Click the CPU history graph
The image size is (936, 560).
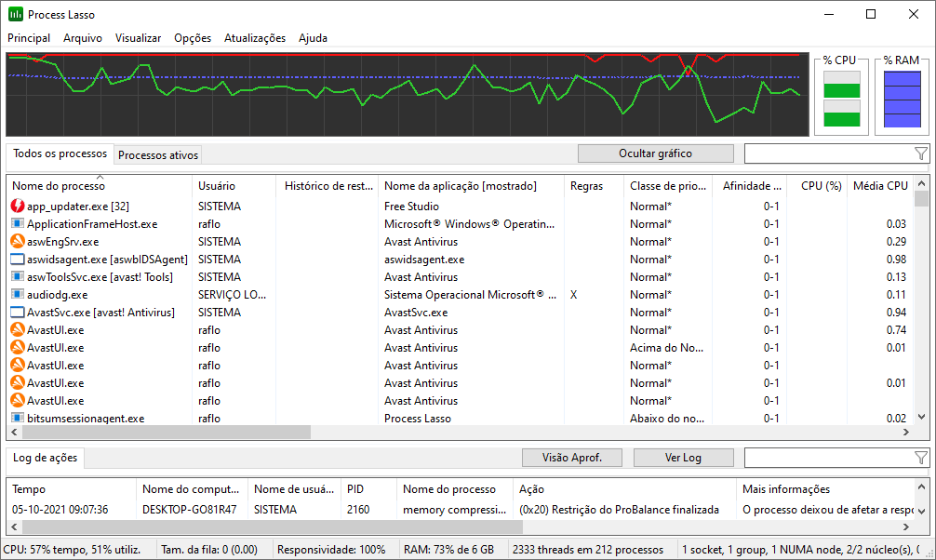408,94
